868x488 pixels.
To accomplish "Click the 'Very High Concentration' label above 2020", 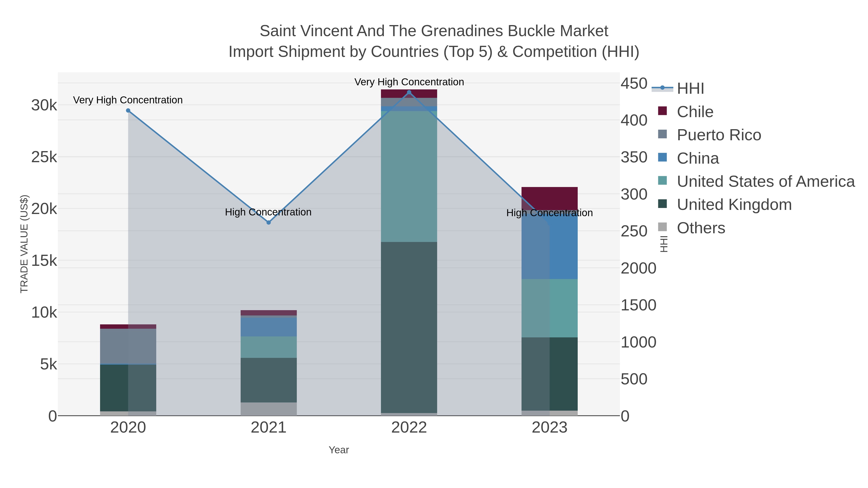I will (128, 100).
